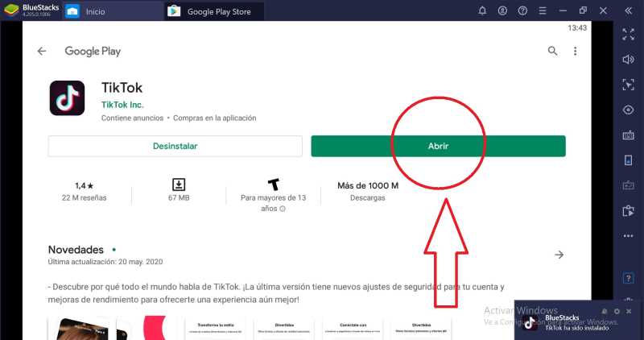This screenshot has width=644, height=340.
Task: Click the volume speaker icon in sidebar
Action: [629, 60]
